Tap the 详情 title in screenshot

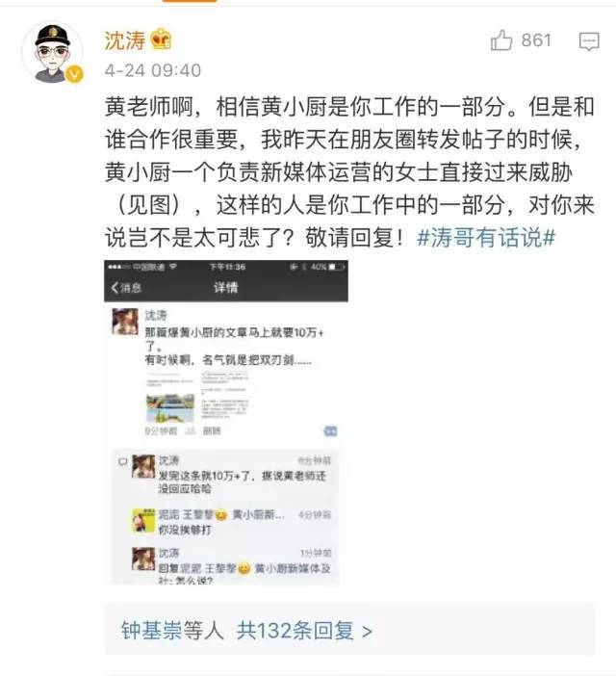click(226, 287)
